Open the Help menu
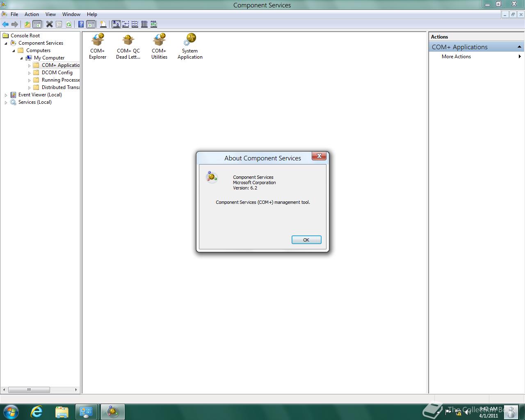The image size is (525, 420). coord(92,14)
